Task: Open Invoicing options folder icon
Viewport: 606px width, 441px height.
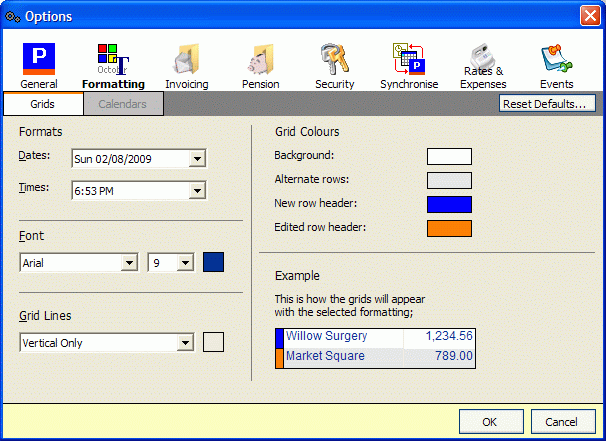Action: pyautogui.click(x=187, y=59)
